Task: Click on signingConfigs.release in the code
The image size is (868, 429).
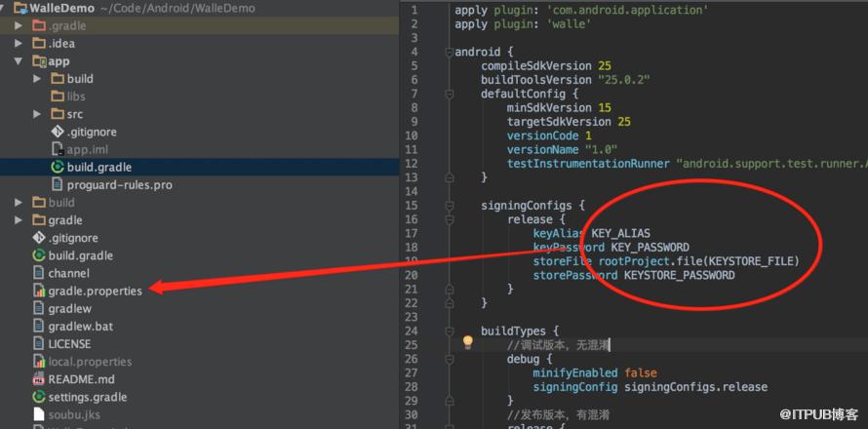Action: [x=696, y=387]
